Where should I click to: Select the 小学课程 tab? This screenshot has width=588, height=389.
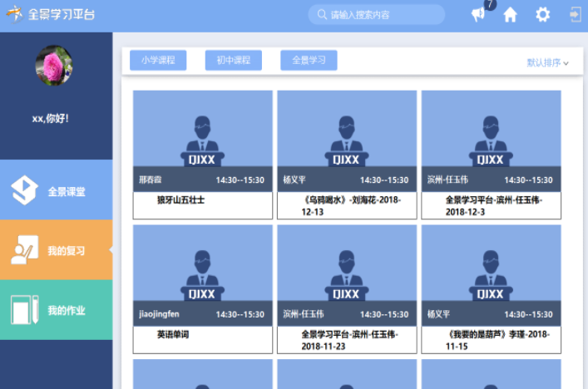coord(158,61)
